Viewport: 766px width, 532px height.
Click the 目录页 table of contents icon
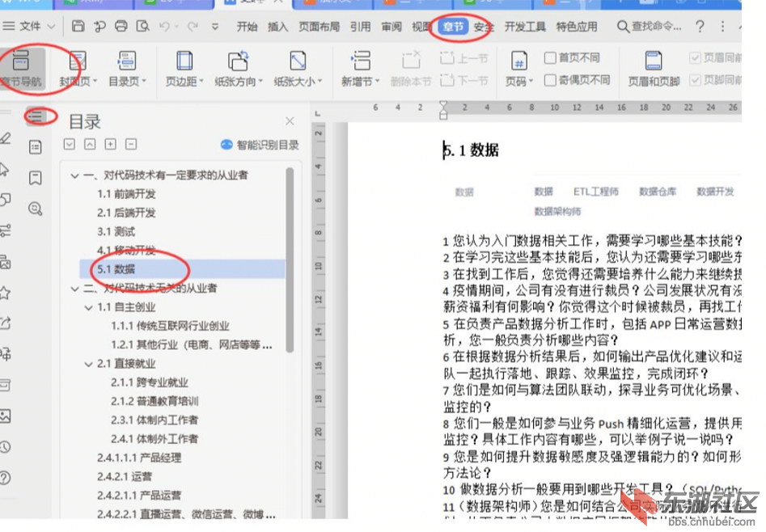127,62
